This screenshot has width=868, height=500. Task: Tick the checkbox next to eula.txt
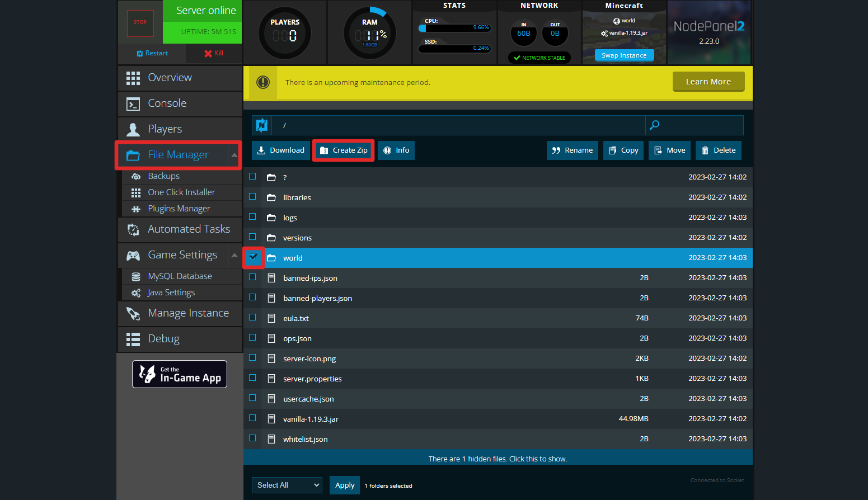(252, 318)
